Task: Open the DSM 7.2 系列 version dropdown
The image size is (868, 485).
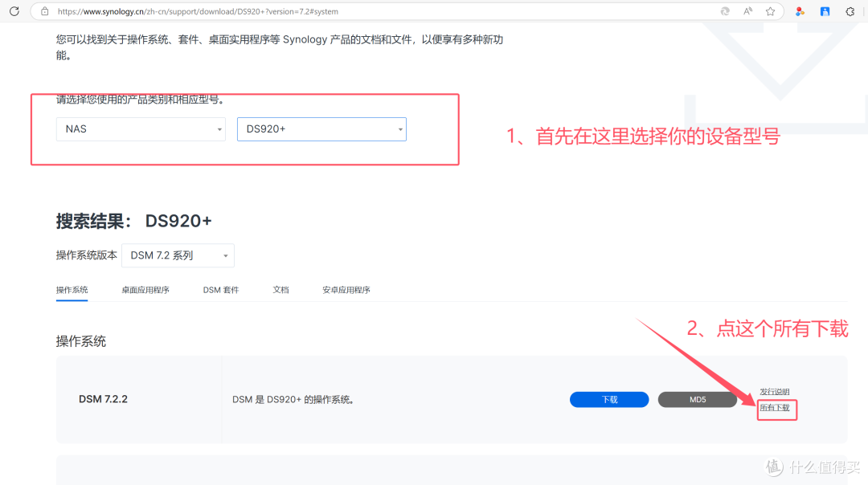Action: (x=178, y=255)
